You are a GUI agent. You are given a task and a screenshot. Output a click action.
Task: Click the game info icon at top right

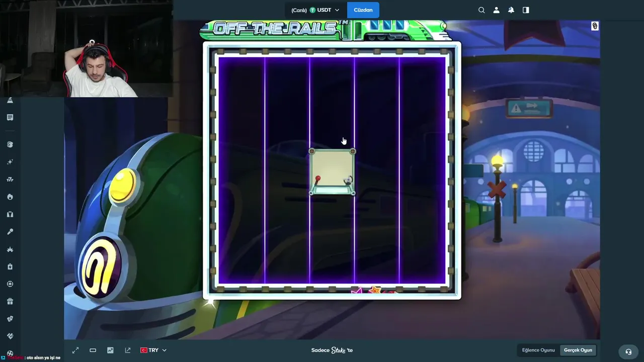595,26
